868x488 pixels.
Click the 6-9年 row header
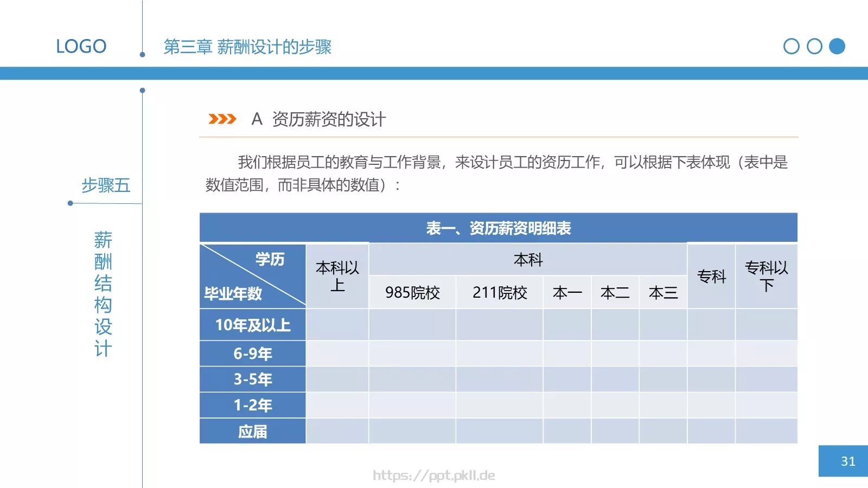click(253, 354)
